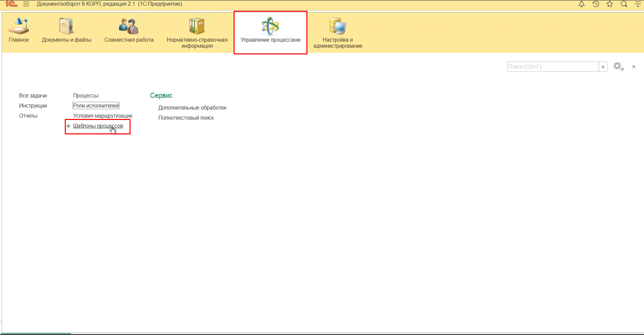The height and width of the screenshot is (335, 644).
Task: Open Нормативно-справочная информация section
Action: tap(197, 33)
